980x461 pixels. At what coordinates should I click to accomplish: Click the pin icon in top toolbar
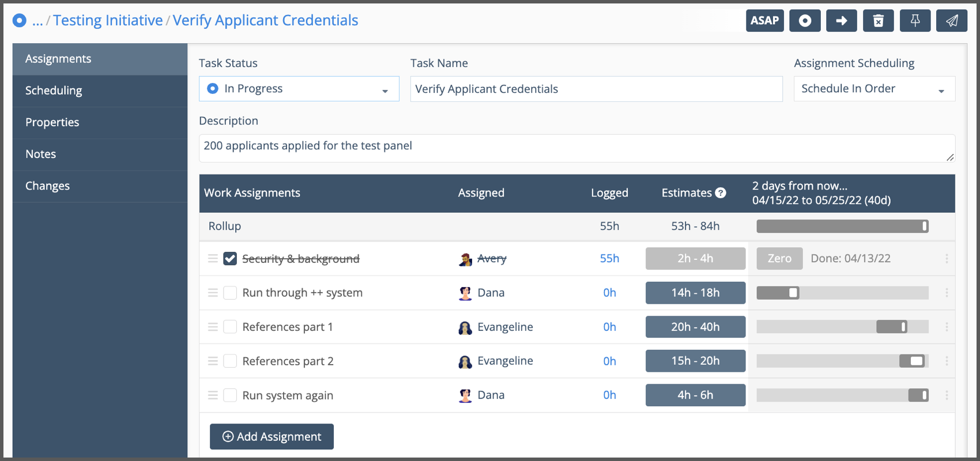point(915,21)
